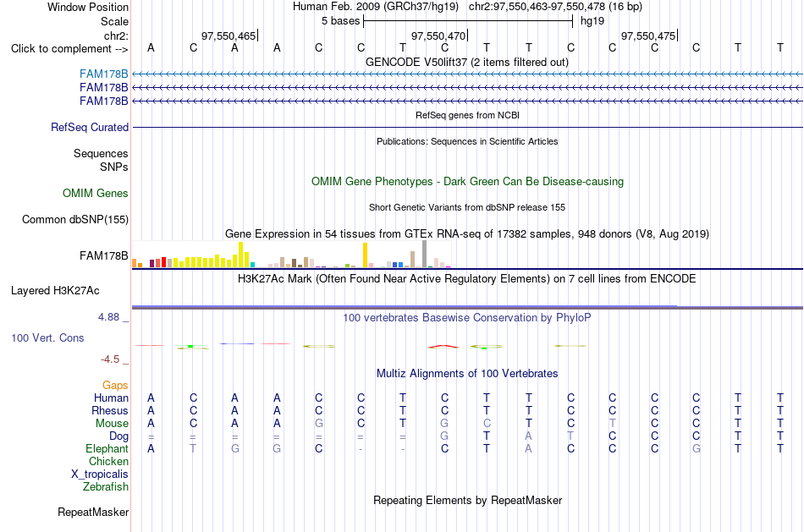Click the Layered H3K27Ac signal bar
The width and height of the screenshot is (804, 532).
click(467, 307)
